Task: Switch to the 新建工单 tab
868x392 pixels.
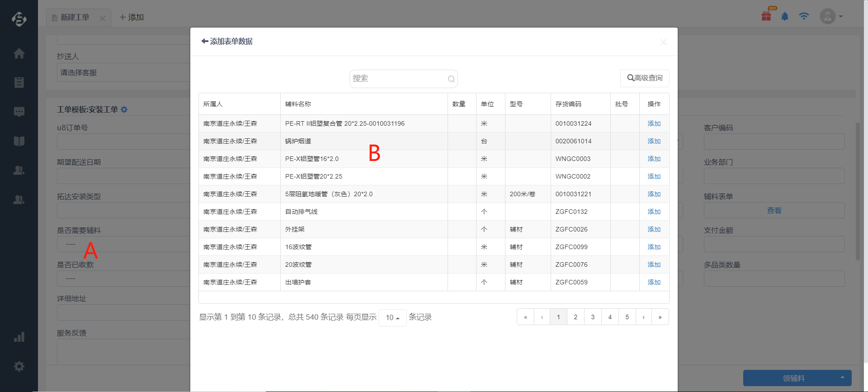Action: 75,18
